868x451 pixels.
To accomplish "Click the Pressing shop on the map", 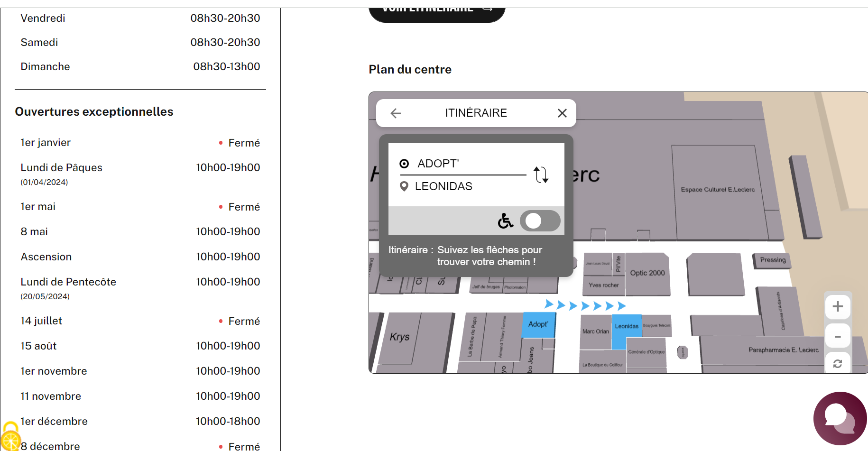I will coord(773,260).
